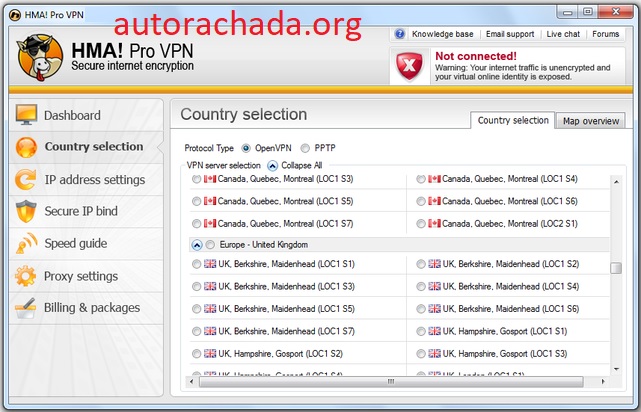This screenshot has height=412, width=641.
Task: Click the UK flag for Gosport LOC1 S3
Action: 434,354
